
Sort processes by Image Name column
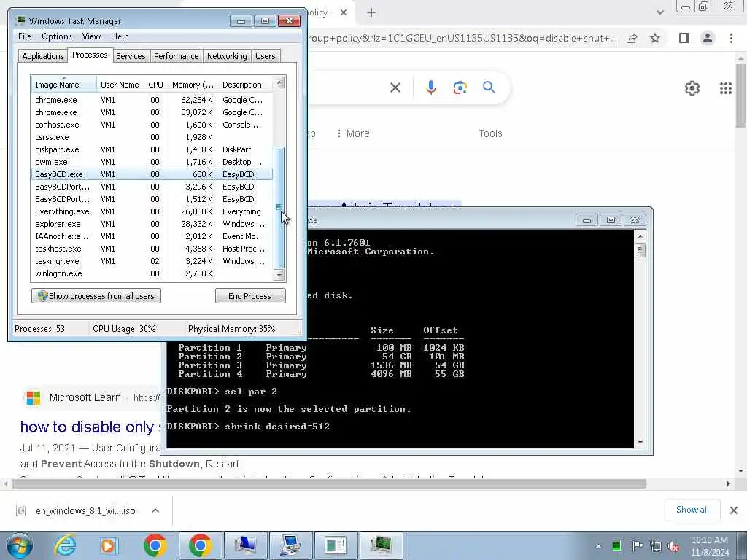64,85
